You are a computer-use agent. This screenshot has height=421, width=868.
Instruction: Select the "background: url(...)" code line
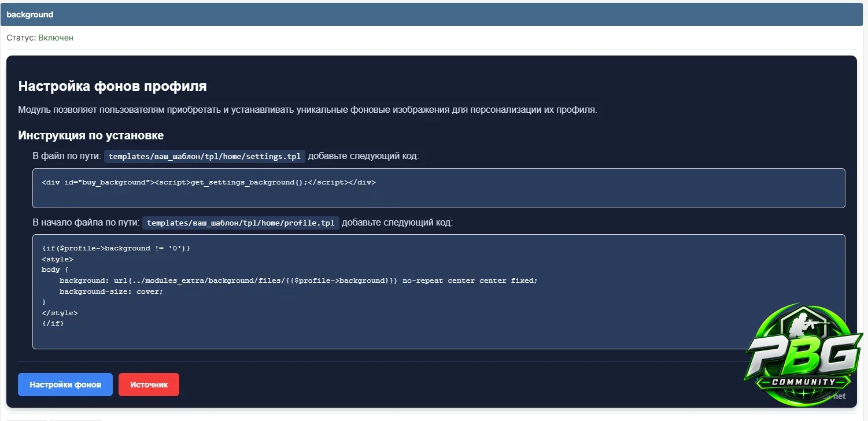(298, 280)
